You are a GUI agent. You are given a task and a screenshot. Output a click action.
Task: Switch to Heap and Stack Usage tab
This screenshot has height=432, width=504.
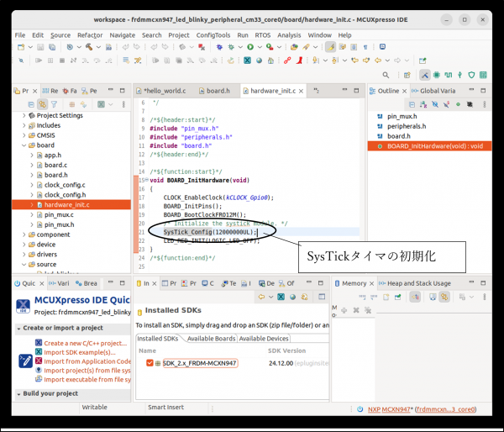pos(415,283)
